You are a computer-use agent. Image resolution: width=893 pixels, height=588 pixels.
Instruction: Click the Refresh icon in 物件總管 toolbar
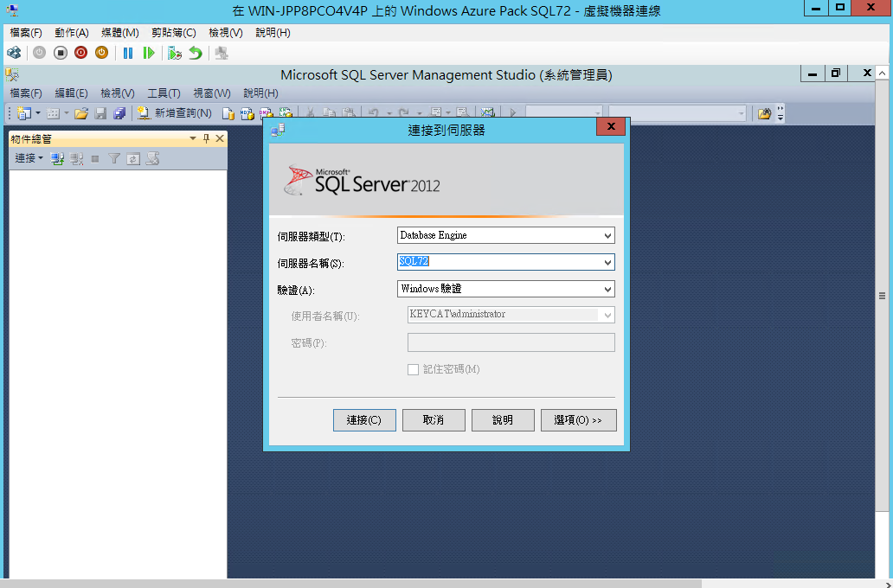coord(133,159)
